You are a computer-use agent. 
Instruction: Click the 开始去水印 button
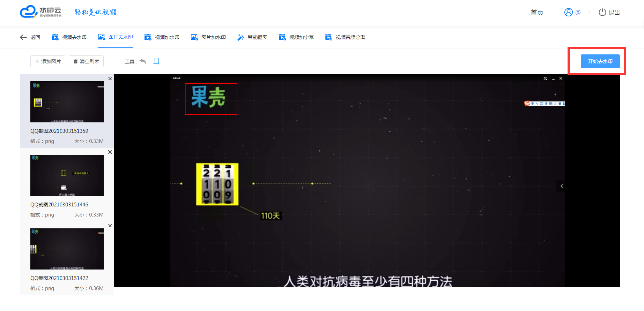tap(600, 61)
